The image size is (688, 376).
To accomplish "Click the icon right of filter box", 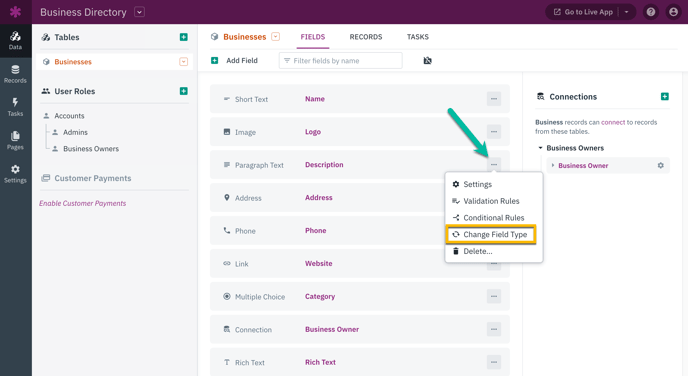I will click(427, 61).
